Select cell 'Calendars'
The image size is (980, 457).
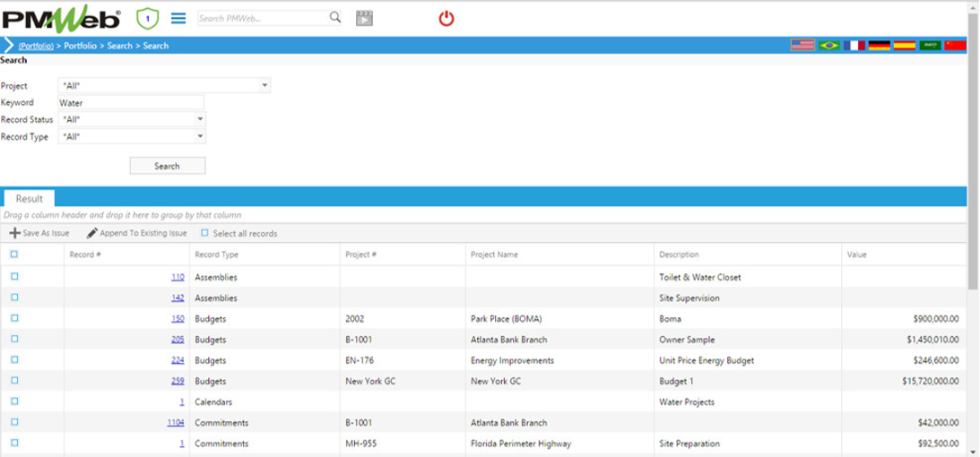[x=213, y=402]
